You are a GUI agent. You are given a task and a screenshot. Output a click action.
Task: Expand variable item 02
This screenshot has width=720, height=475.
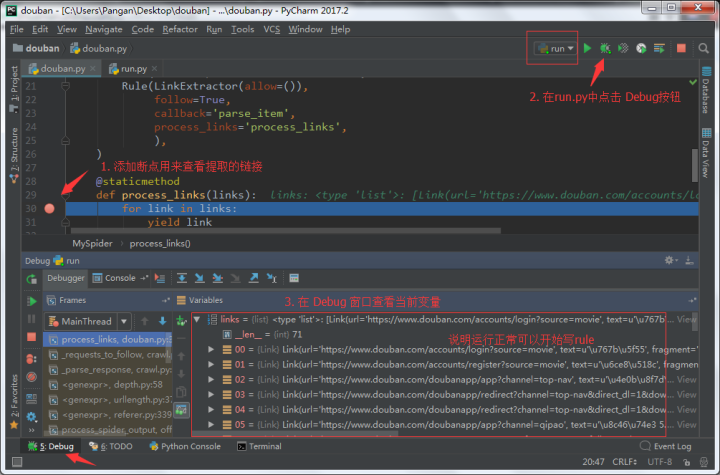pyautogui.click(x=211, y=380)
